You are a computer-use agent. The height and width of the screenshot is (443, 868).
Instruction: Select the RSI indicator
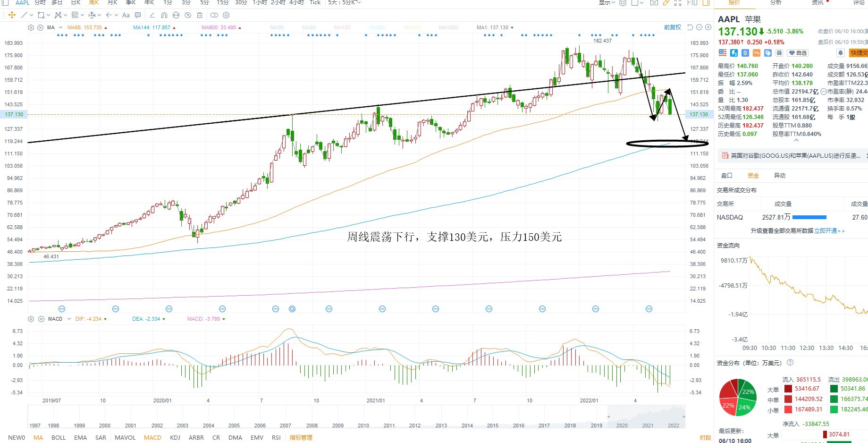tap(276, 437)
